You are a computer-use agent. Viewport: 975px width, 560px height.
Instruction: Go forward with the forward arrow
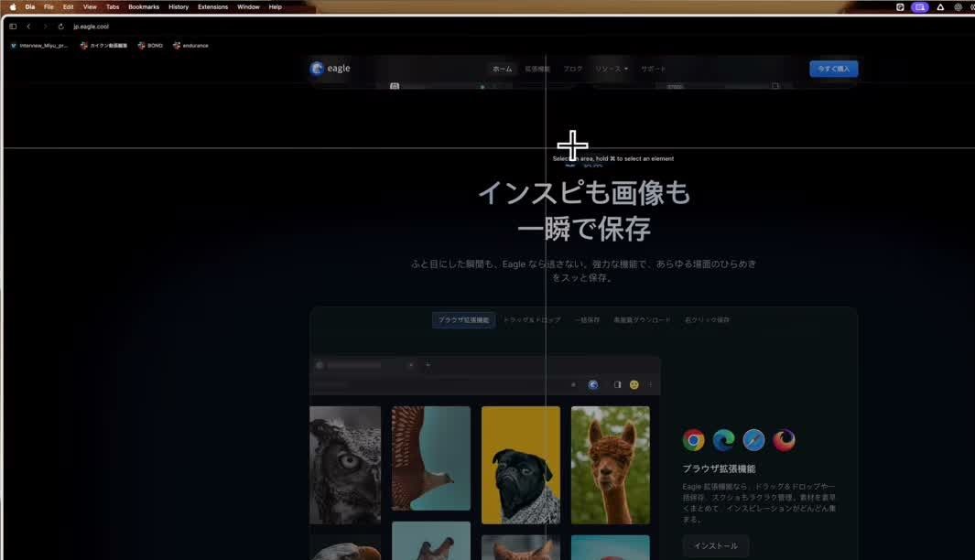pyautogui.click(x=45, y=27)
